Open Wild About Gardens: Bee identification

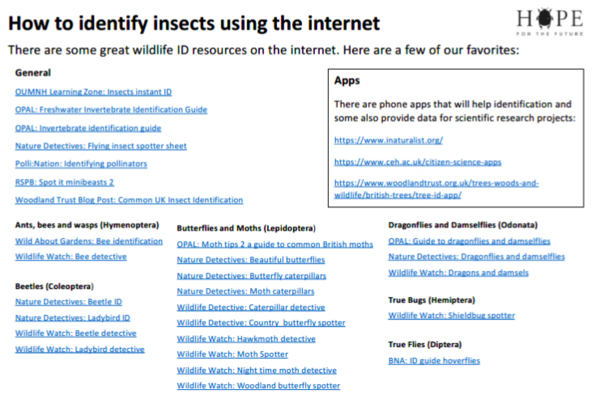pyautogui.click(x=89, y=241)
